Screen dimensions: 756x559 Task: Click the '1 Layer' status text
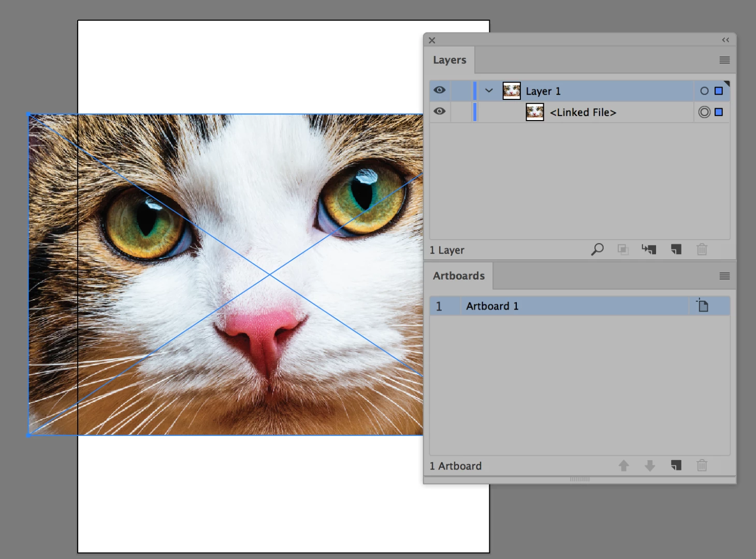[x=447, y=250]
